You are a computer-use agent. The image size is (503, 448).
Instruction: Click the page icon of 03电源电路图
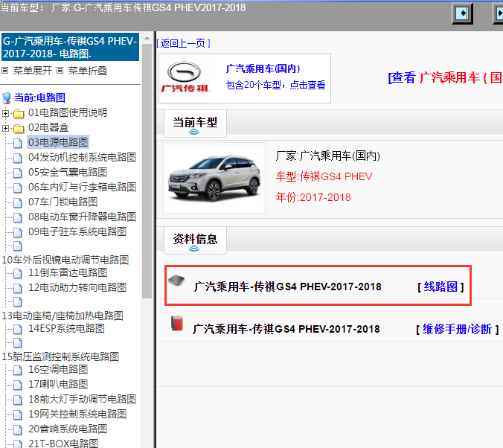click(18, 143)
